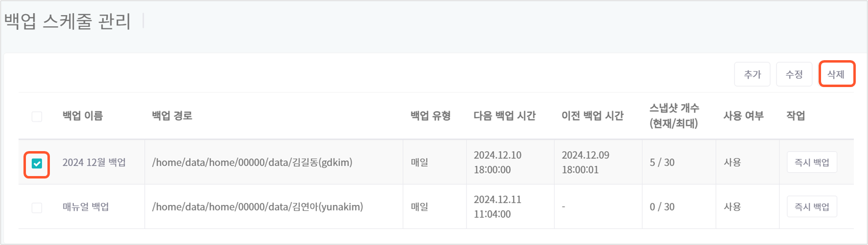Screen dimensions: 868x245
Task: Run 즉시 백업 for 2024 12월 백업
Action: pos(812,162)
